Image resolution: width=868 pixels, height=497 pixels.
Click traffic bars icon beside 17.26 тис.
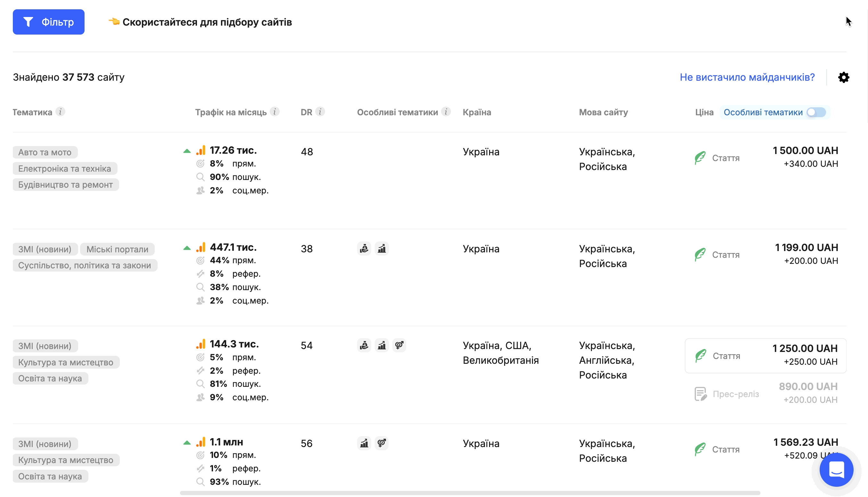click(201, 150)
